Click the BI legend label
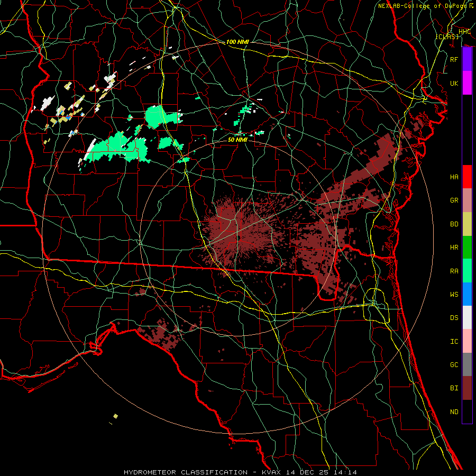The image size is (476, 476). click(454, 388)
